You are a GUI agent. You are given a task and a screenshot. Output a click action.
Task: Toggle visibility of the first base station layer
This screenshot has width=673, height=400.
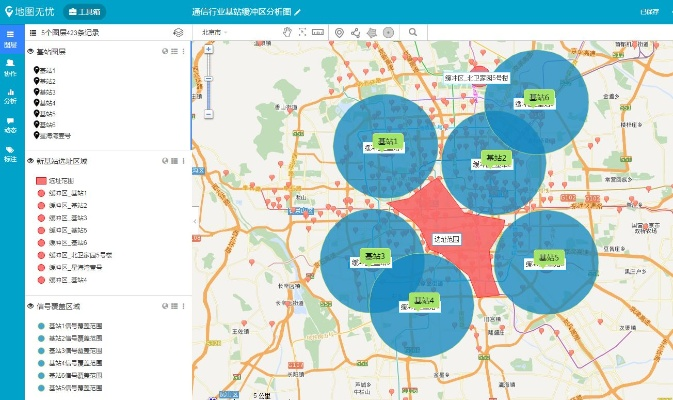tap(31, 51)
